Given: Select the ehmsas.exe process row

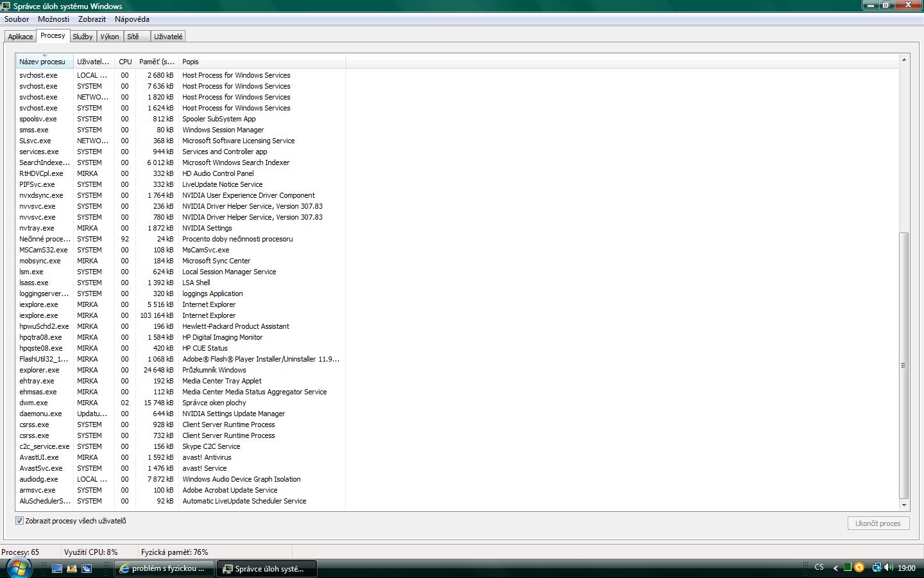Looking at the screenshot, I should 180,392.
